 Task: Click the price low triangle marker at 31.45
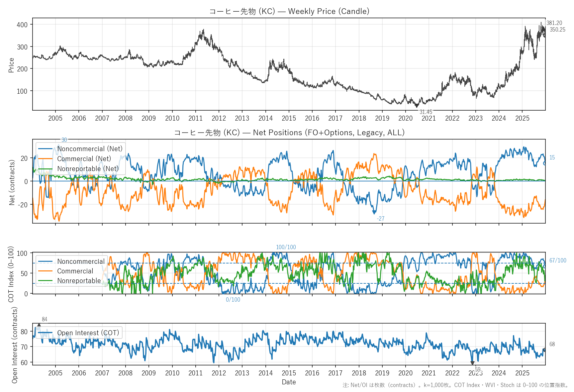coord(417,106)
